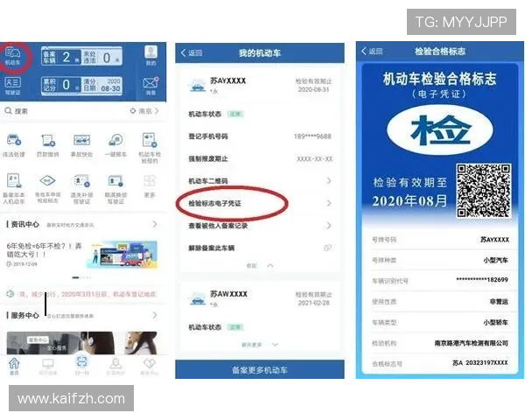Tap the 车辆识别代号 value ending 182699
525x420 pixels.
point(482,280)
